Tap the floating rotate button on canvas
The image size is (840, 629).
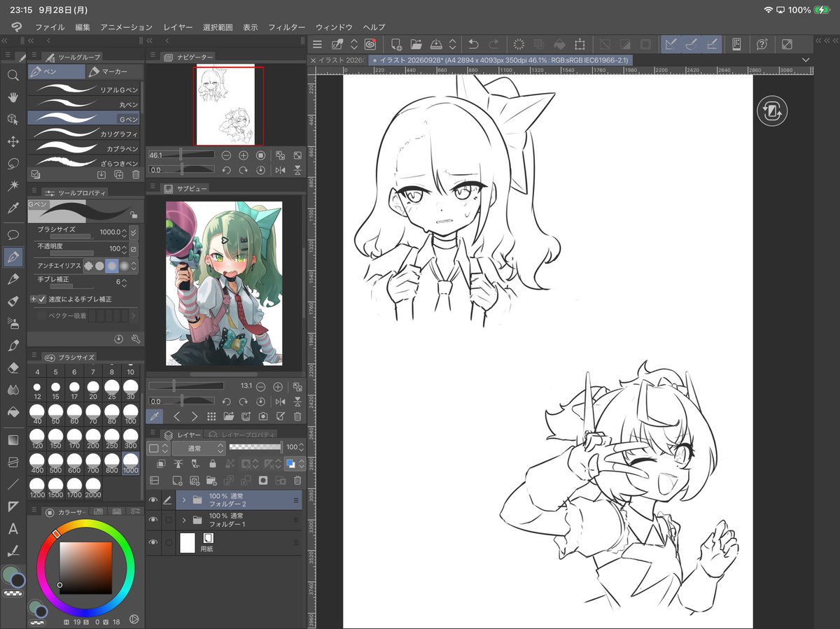[x=772, y=111]
